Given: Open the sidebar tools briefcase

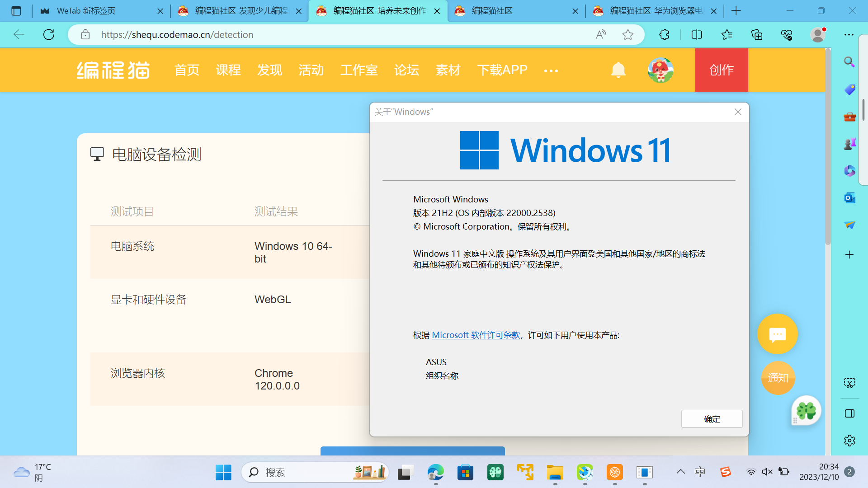Looking at the screenshot, I should click(x=849, y=117).
